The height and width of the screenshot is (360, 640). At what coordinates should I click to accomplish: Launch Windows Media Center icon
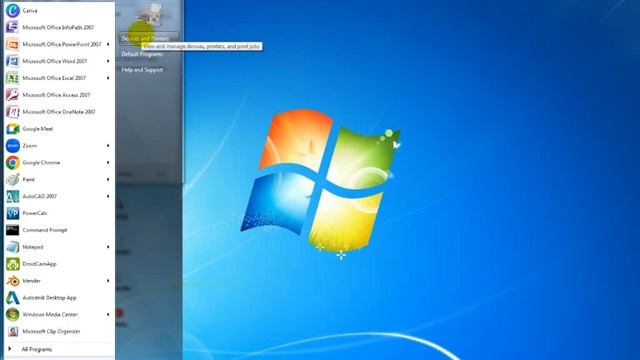click(12, 314)
